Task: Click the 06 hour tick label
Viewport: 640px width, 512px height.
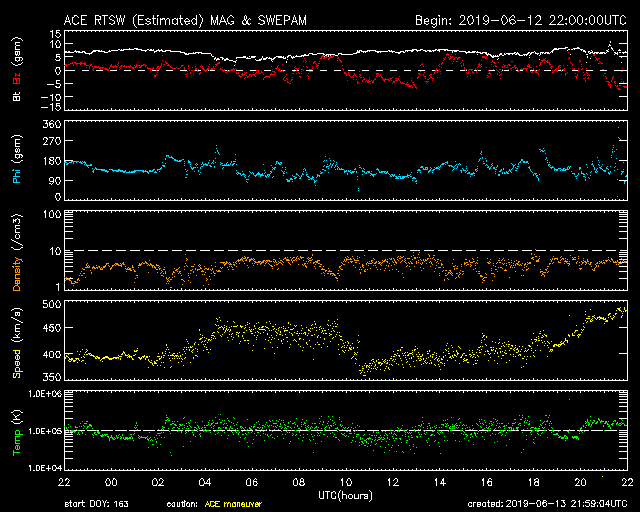Action: pos(251,482)
